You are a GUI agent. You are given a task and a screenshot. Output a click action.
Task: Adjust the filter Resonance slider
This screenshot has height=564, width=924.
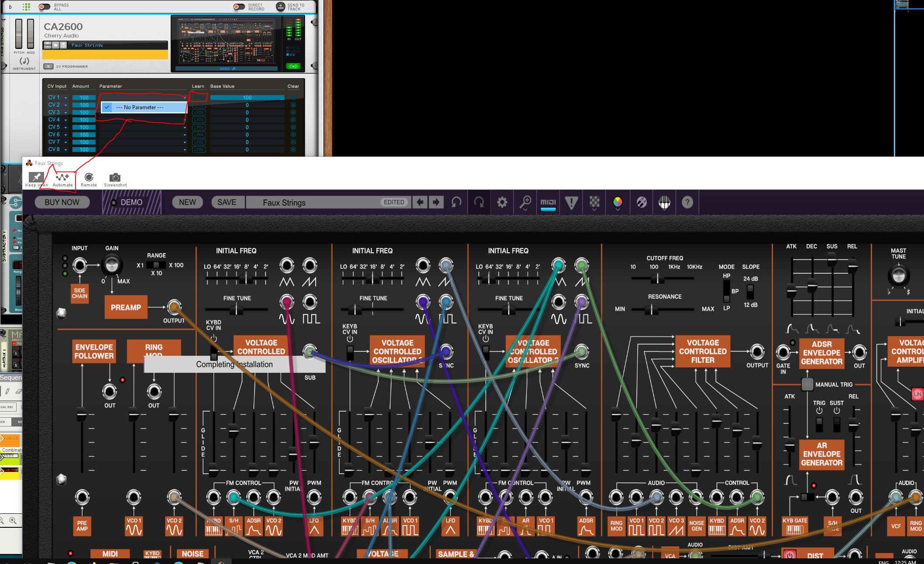point(662,310)
